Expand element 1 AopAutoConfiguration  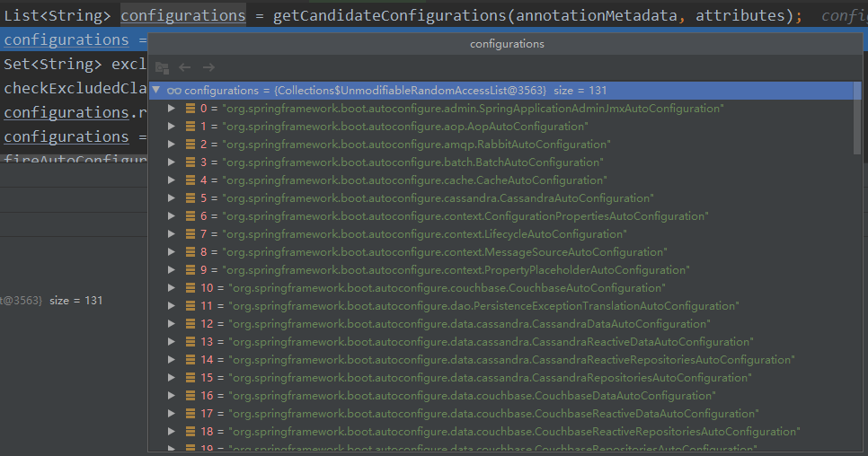point(173,127)
